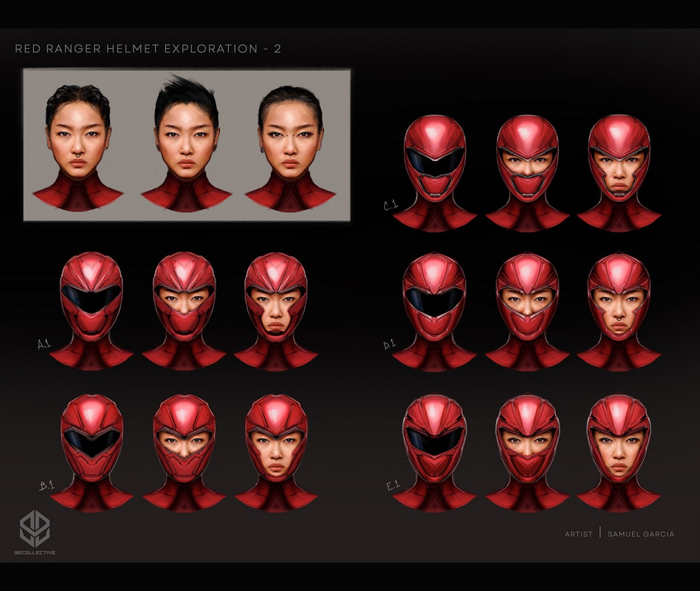This screenshot has width=700, height=591.
Task: Select the E.1 open-face helmet
Action: (x=618, y=453)
